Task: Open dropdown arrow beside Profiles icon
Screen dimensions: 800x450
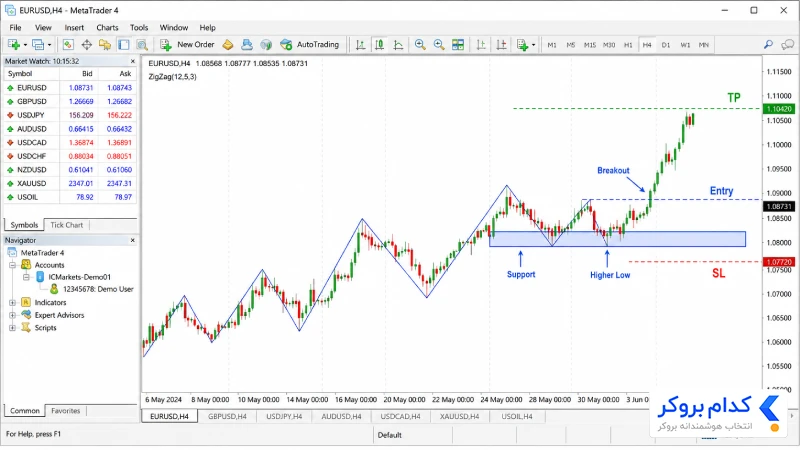Action: click(49, 45)
